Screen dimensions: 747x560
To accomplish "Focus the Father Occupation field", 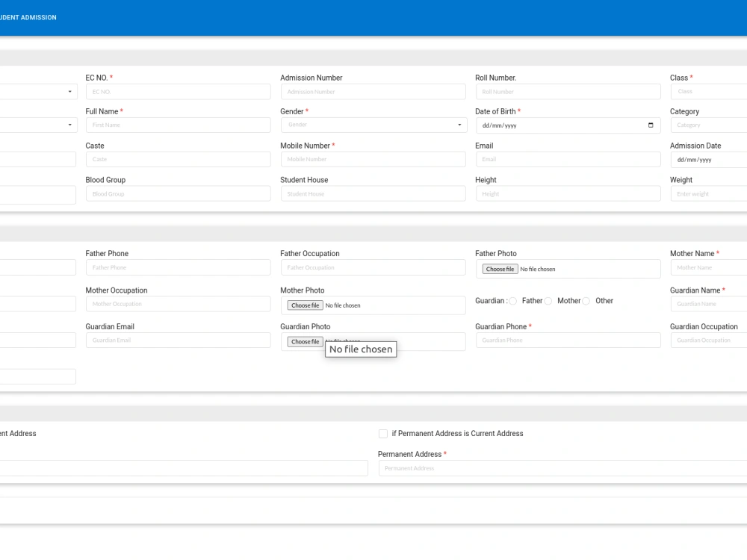I will (x=373, y=267).
